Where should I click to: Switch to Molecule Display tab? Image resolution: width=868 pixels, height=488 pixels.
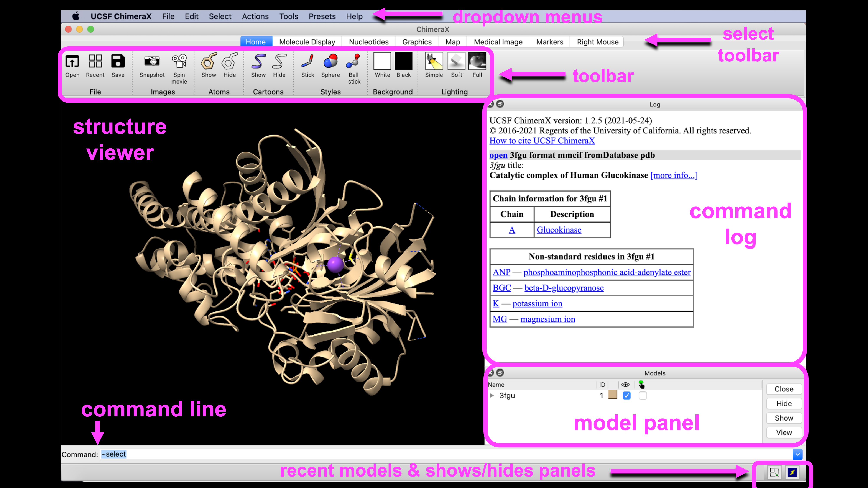307,42
